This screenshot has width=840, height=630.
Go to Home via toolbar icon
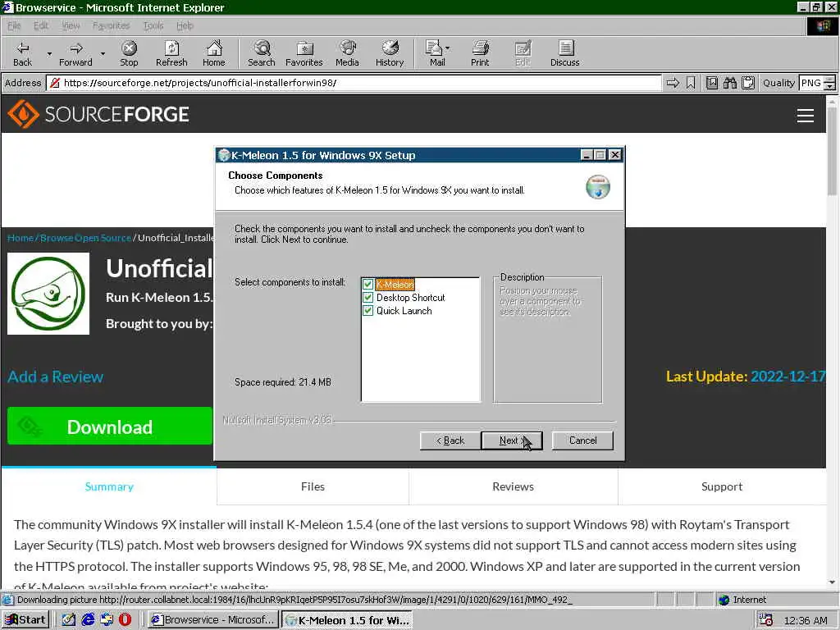click(x=214, y=53)
